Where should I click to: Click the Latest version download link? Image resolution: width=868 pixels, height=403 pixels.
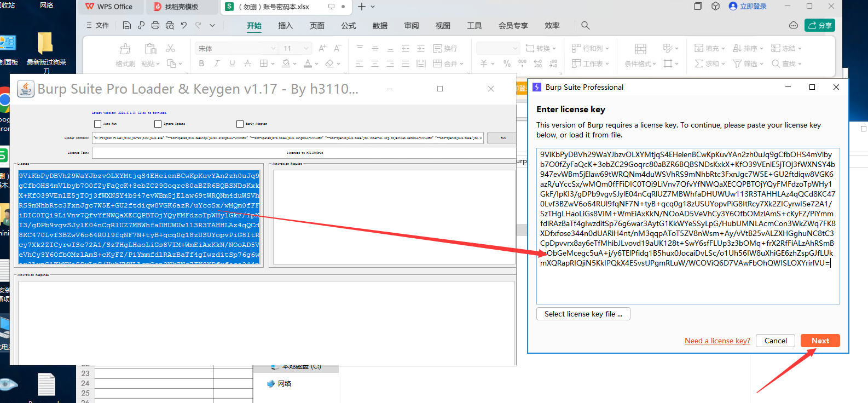(x=129, y=113)
